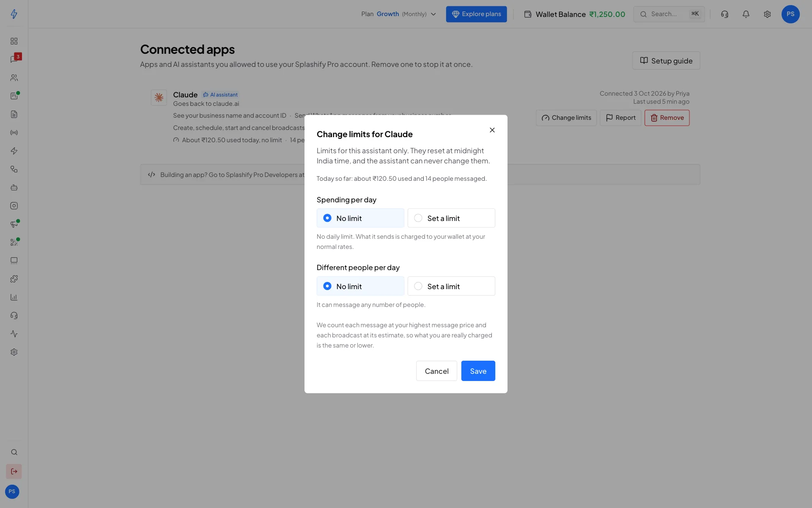Viewport: 812px width, 508px height.
Task: Open the bar chart analytics icon in sidebar
Action: pos(14,297)
